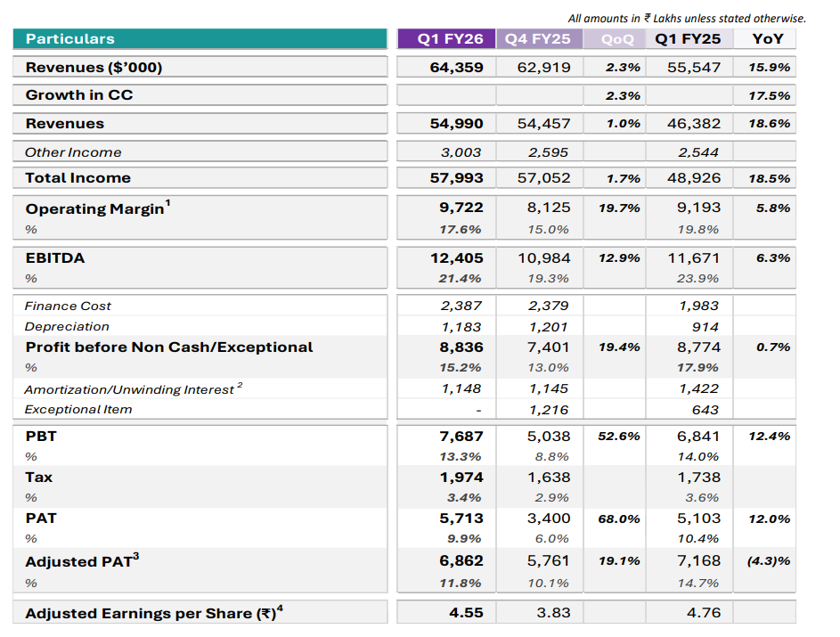Select the 17.5% CC YoY growth
This screenshot has height=637, width=840.
[x=770, y=96]
